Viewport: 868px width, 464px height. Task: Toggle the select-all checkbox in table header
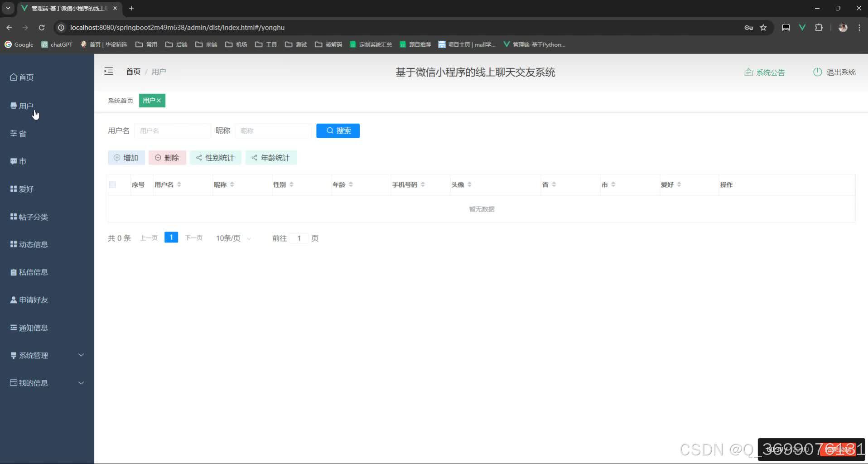point(112,184)
